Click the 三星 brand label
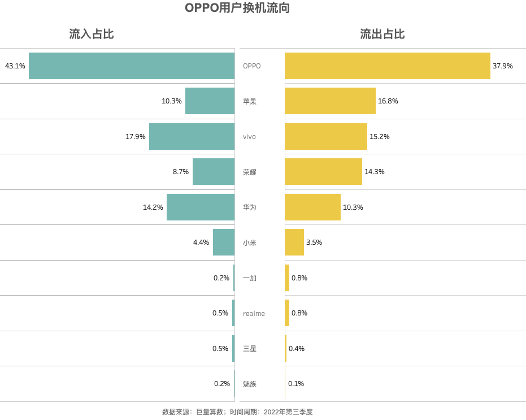The image size is (526, 420). (x=250, y=349)
